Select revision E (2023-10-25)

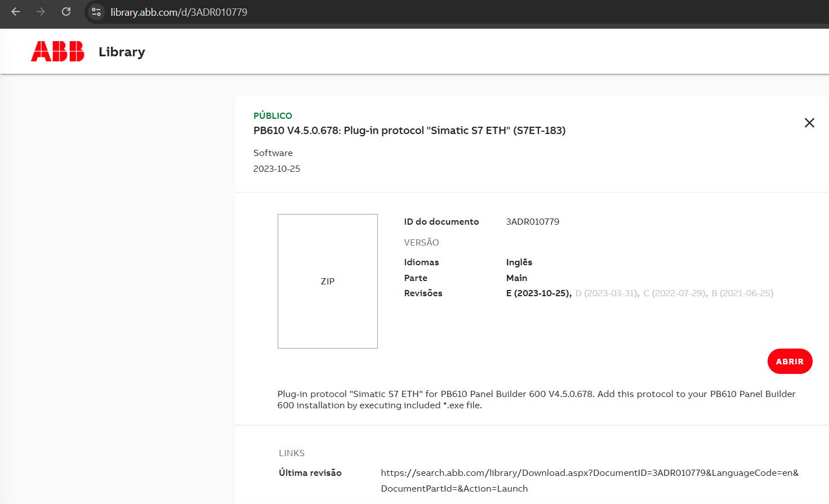click(538, 293)
